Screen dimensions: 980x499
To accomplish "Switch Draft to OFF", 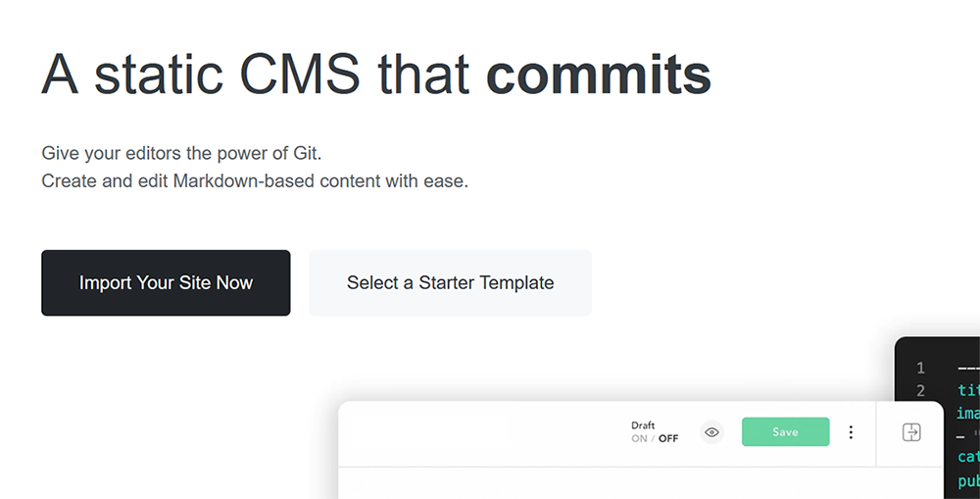I will (x=668, y=438).
